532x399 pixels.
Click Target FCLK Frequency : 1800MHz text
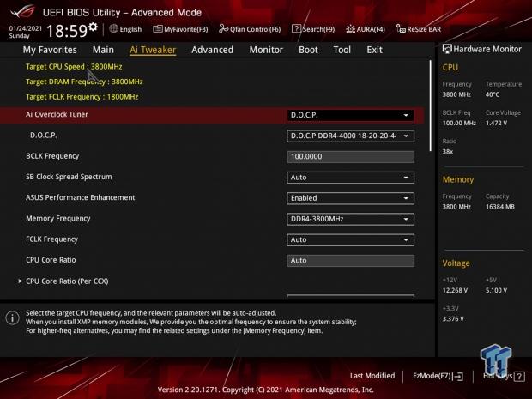82,97
